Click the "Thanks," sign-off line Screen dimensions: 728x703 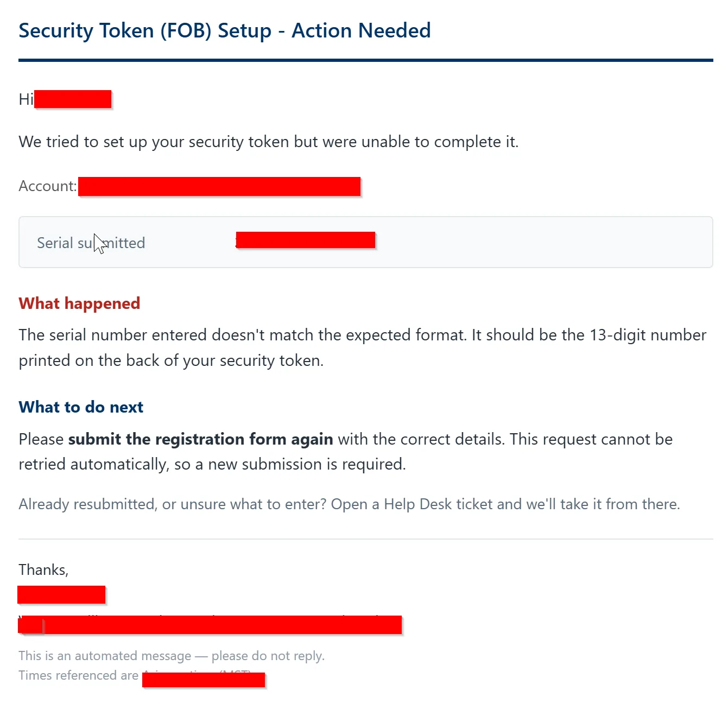[x=43, y=569]
